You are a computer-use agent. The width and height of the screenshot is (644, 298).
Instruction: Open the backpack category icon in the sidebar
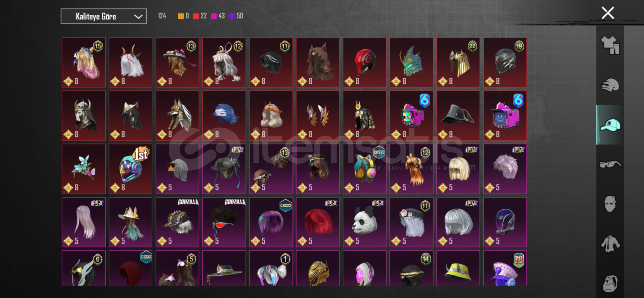point(610,283)
